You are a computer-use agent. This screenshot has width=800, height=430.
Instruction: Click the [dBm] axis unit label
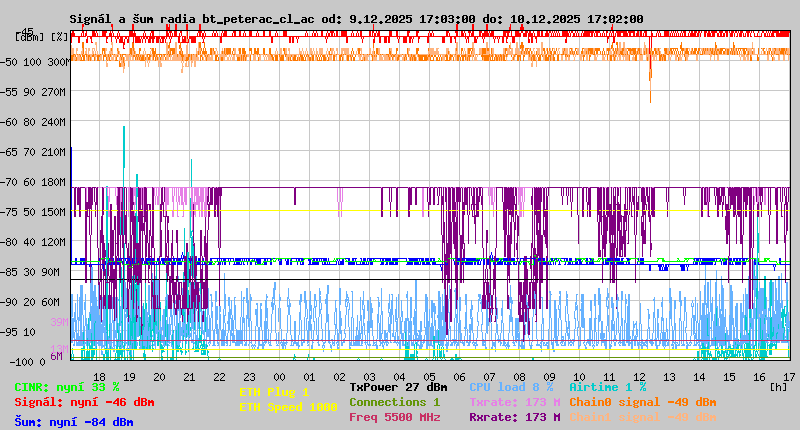coord(30,36)
